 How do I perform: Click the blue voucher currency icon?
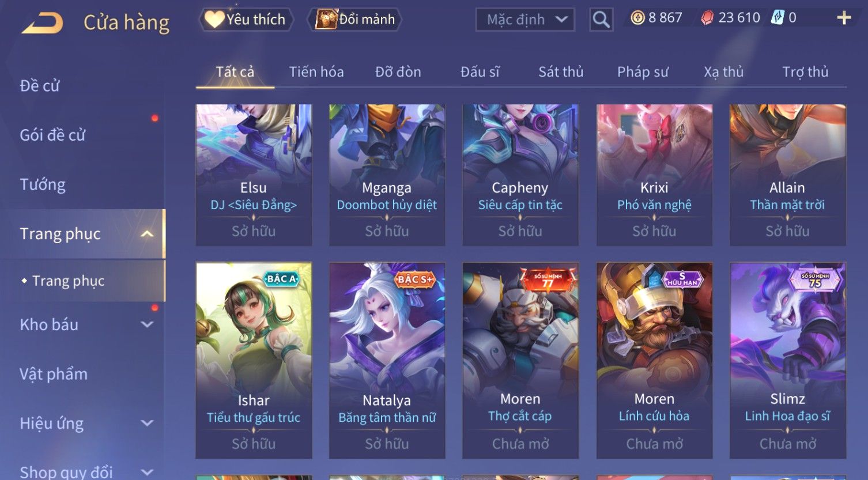click(778, 18)
